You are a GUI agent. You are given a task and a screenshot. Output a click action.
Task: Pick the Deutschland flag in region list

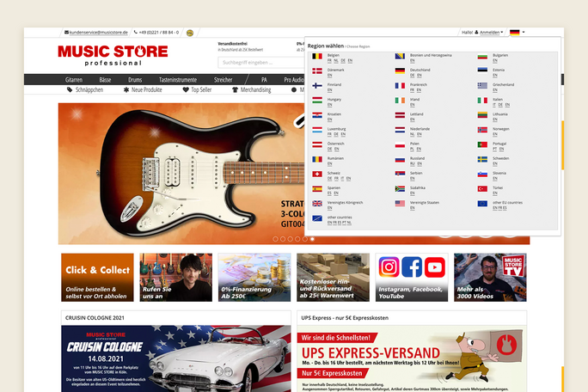(400, 70)
